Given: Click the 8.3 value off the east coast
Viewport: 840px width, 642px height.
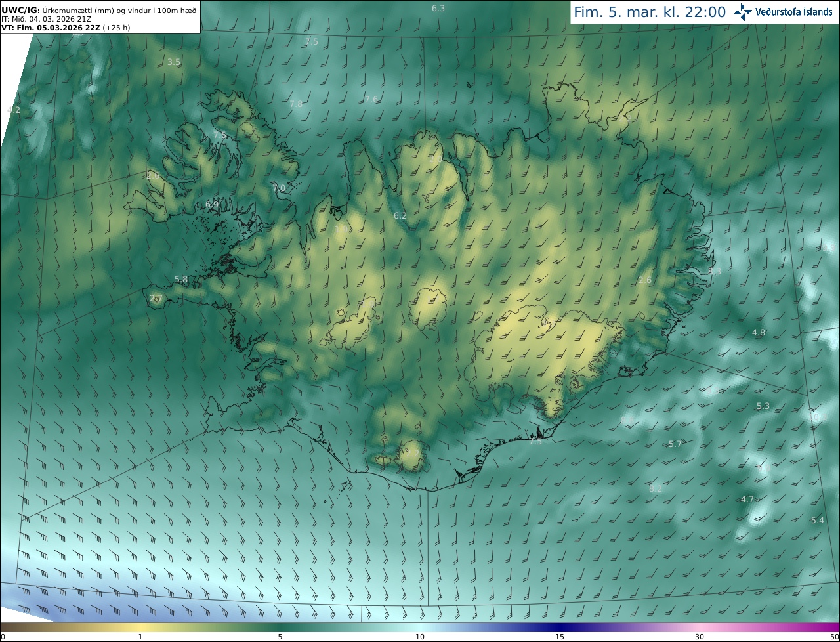Looking at the screenshot, I should [715, 271].
